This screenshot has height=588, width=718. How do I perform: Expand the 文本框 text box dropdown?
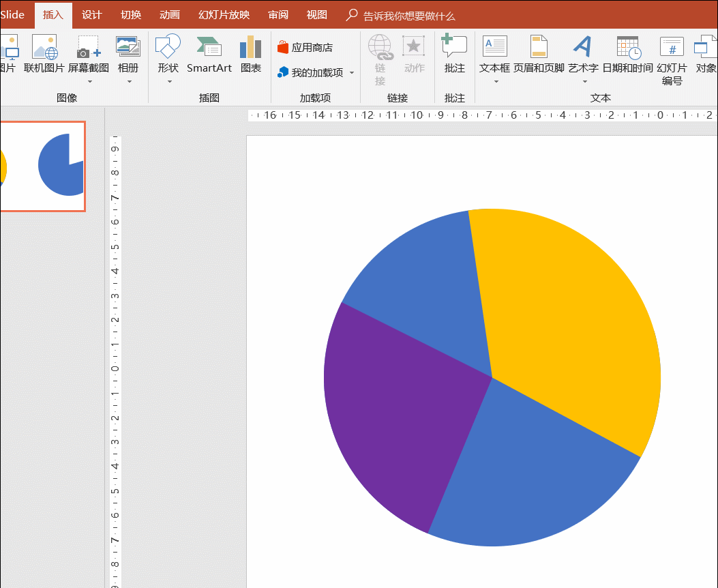point(496,82)
